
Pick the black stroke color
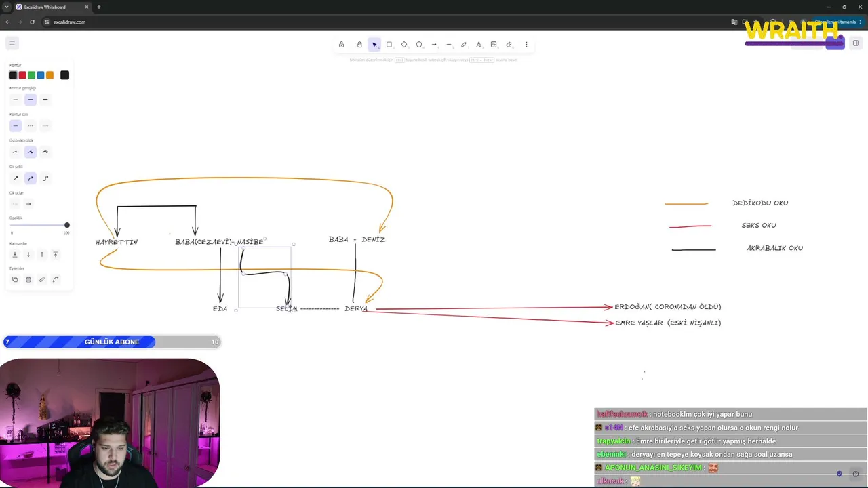point(13,75)
